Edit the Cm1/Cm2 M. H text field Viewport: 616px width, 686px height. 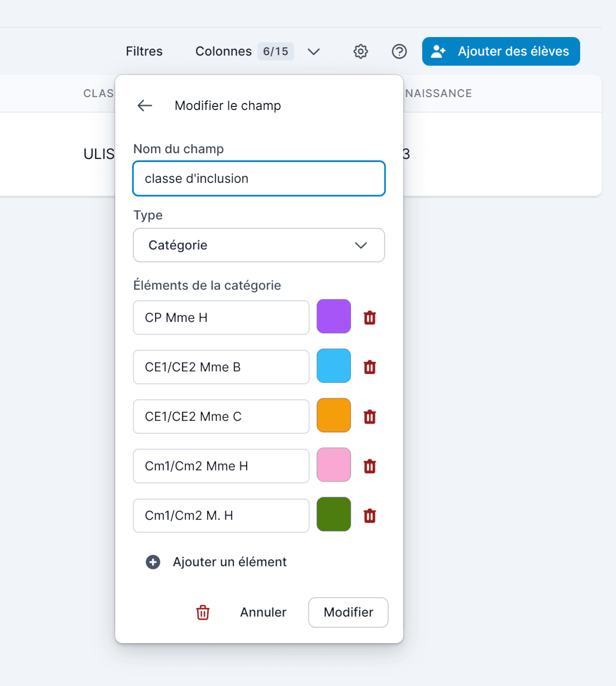click(221, 515)
